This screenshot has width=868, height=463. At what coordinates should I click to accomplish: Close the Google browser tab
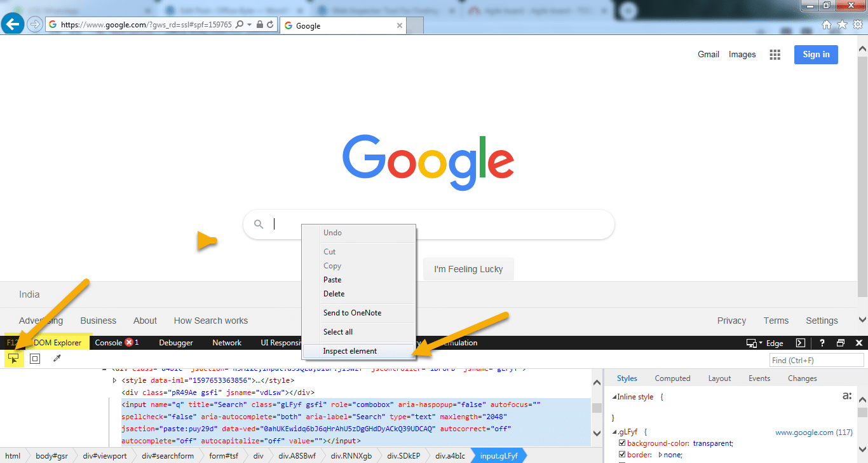[x=400, y=25]
